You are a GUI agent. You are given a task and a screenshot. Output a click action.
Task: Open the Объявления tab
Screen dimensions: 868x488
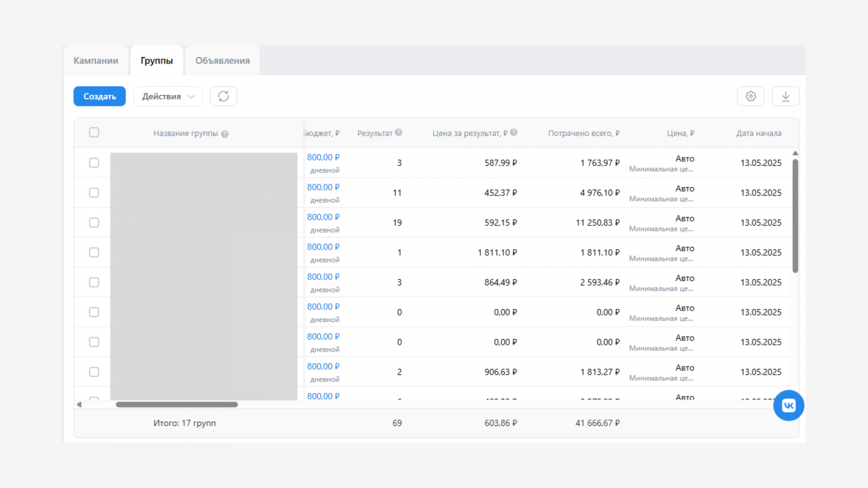click(222, 61)
